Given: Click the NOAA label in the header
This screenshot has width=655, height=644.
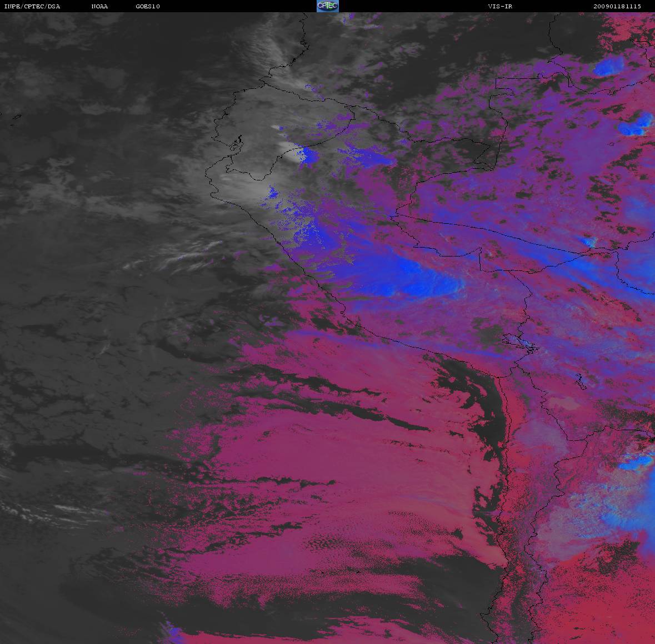Looking at the screenshot, I should (x=99, y=6).
